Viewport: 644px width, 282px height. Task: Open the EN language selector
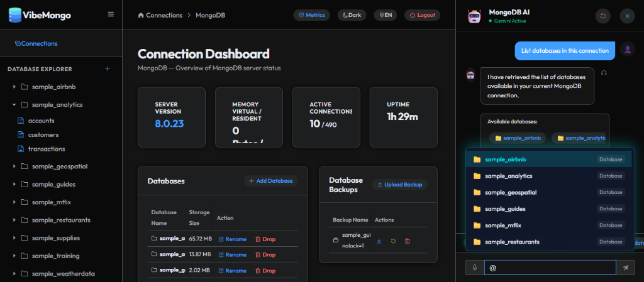pos(386,15)
